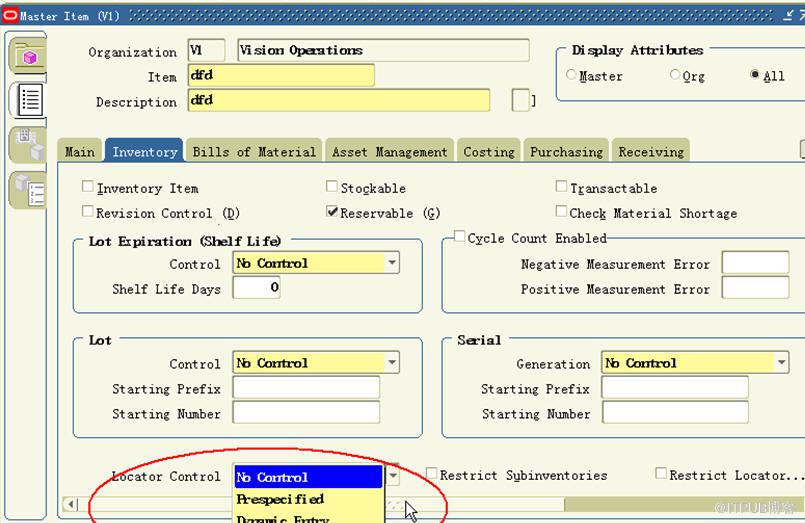Select the Org display attributes radio

tap(675, 74)
